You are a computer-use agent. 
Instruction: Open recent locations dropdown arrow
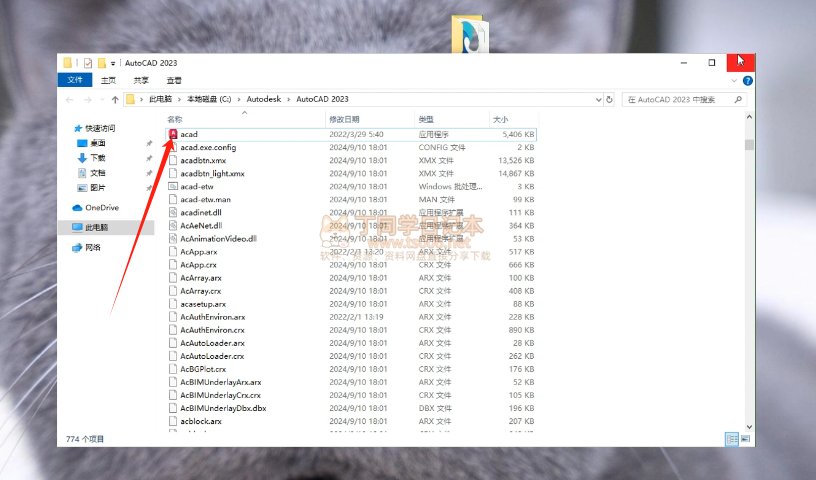point(102,99)
